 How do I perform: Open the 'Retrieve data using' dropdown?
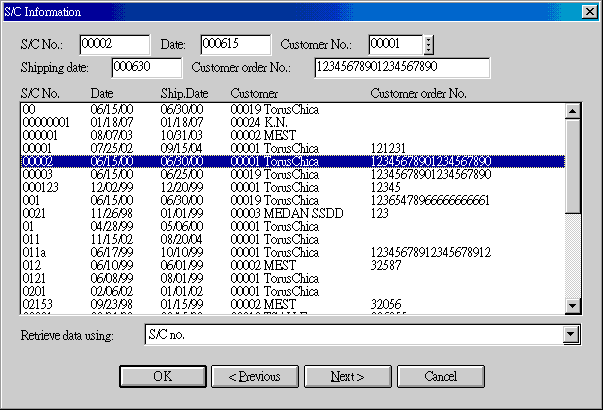tap(572, 335)
